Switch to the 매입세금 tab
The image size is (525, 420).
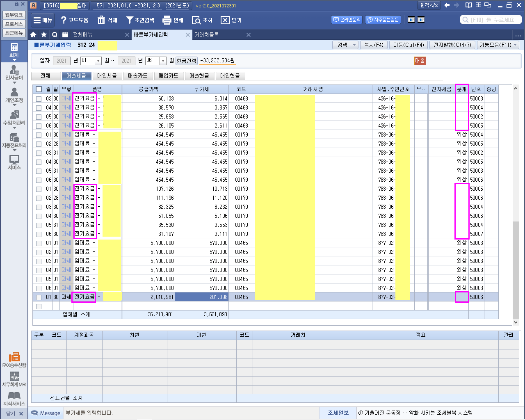[107, 76]
